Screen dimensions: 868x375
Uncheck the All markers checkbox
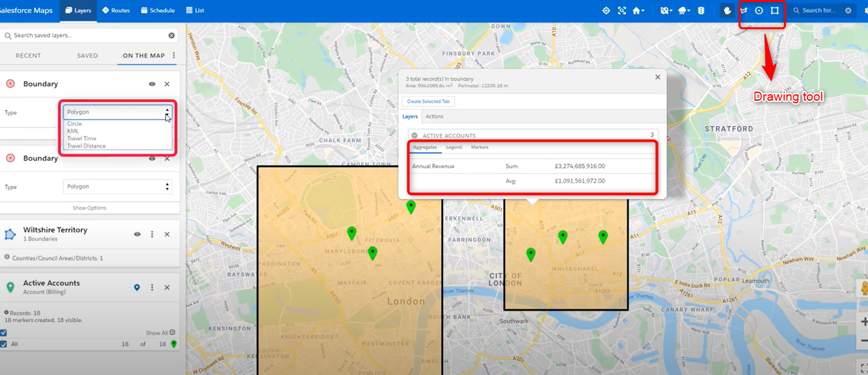[5, 344]
